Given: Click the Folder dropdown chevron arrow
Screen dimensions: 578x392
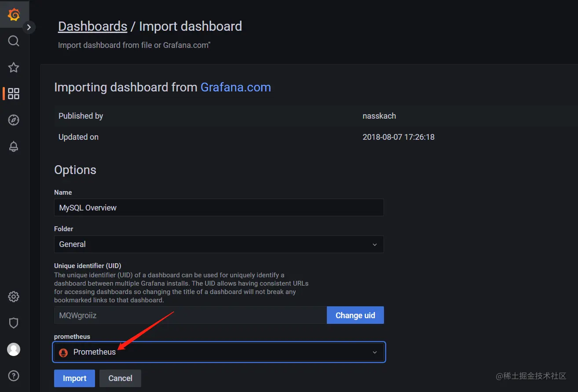Looking at the screenshot, I should (375, 245).
